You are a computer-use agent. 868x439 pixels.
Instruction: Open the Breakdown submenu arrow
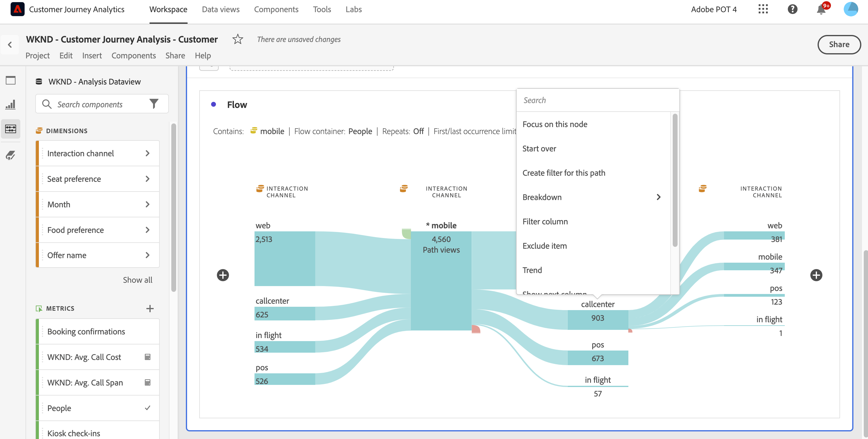click(x=658, y=197)
